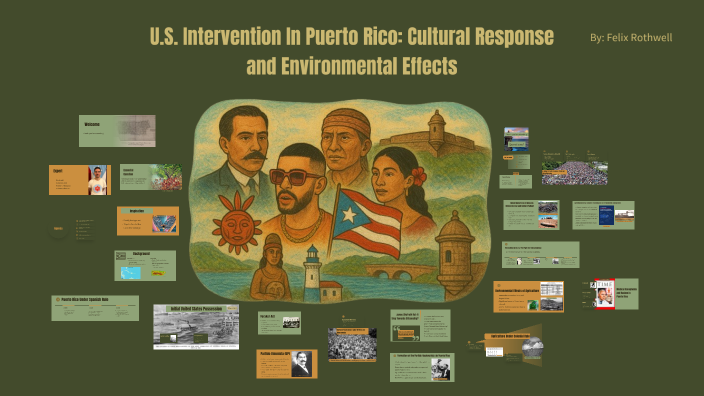Image resolution: width=704 pixels, height=396 pixels.
Task: Select the dark circular topic on the left
Action: pos(58,229)
